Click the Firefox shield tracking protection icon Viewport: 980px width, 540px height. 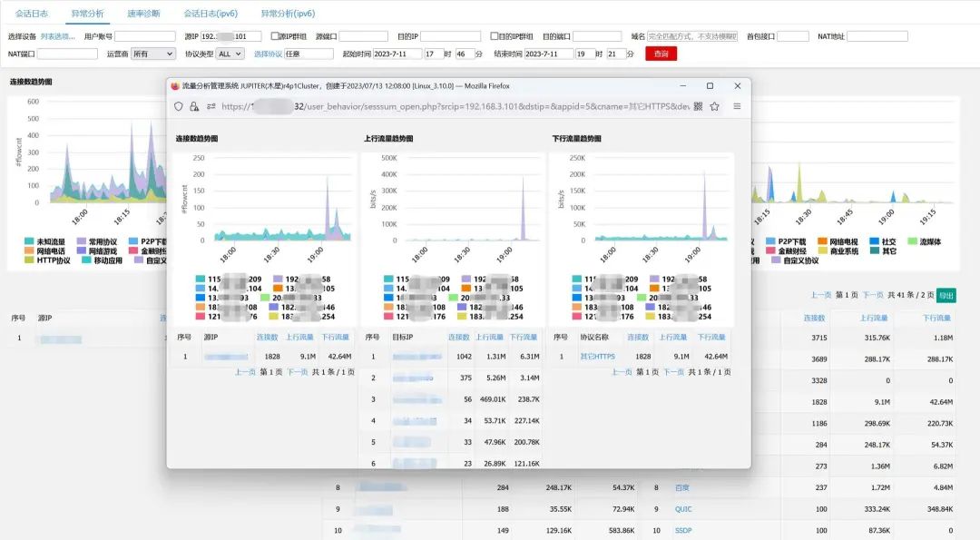179,106
